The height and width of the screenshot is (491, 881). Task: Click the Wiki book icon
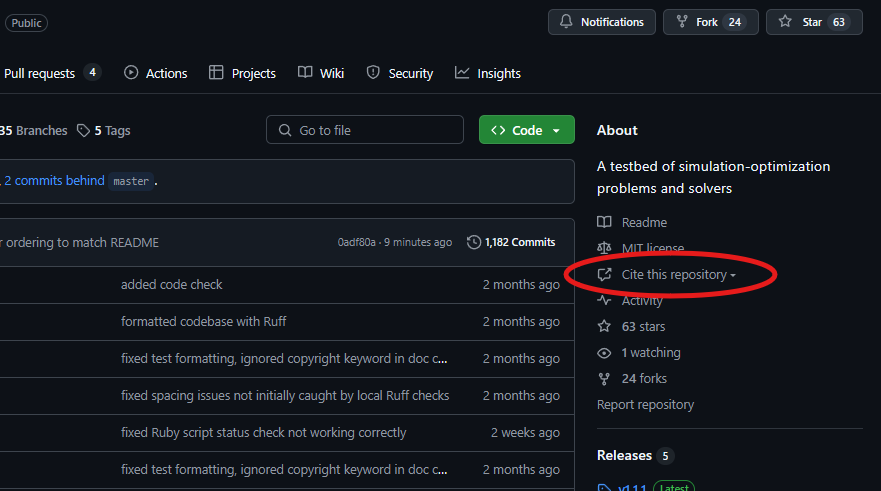click(305, 72)
